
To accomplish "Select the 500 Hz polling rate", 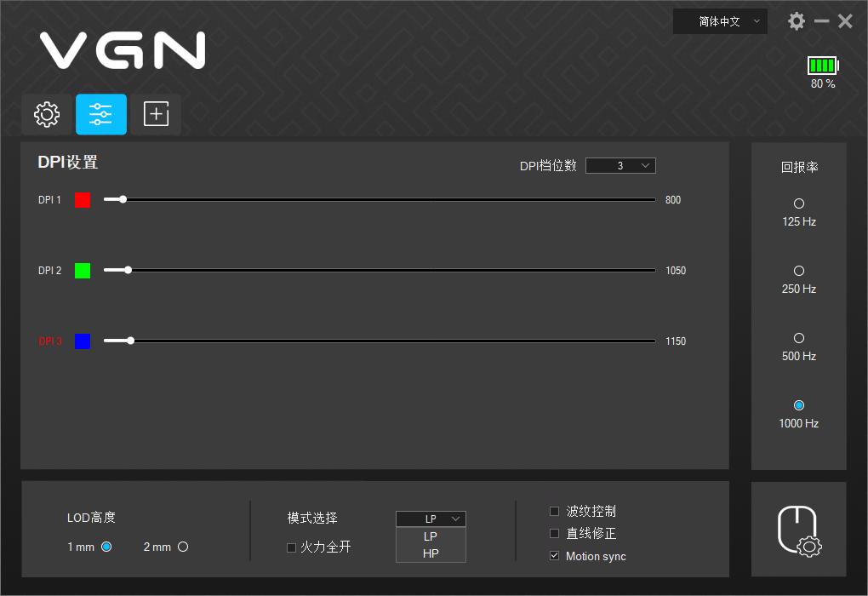I will [x=799, y=338].
